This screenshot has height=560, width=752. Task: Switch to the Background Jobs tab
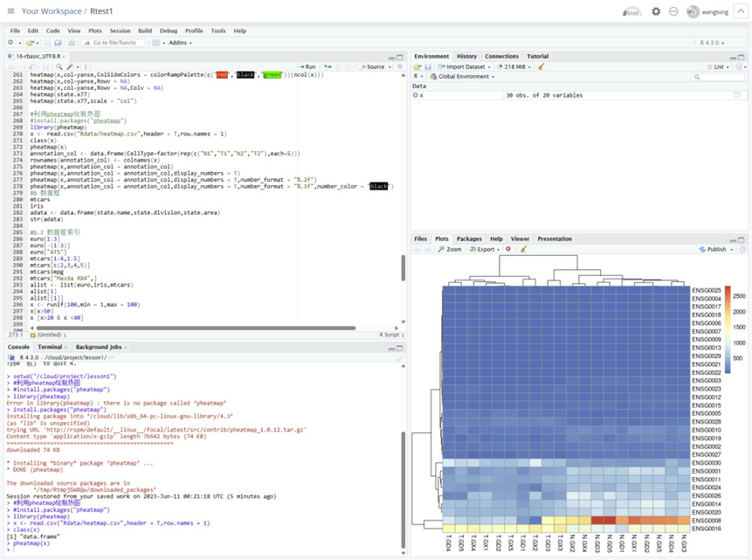[x=99, y=347]
